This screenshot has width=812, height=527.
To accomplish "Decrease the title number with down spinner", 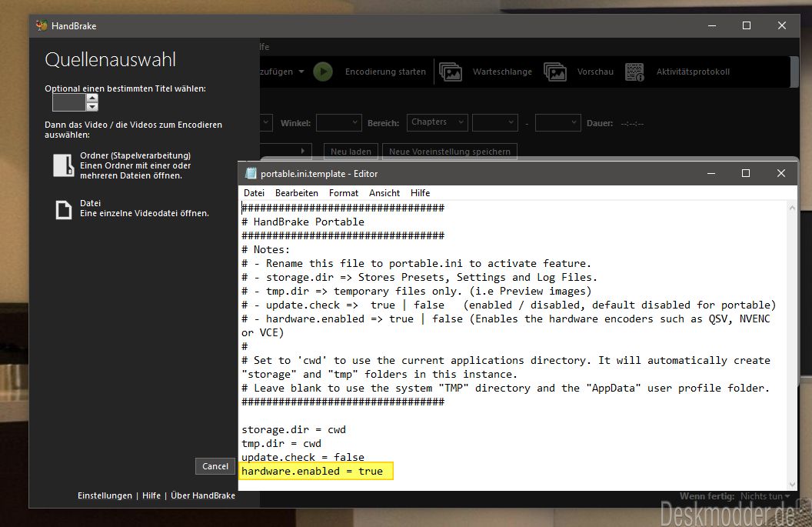I will click(92, 107).
